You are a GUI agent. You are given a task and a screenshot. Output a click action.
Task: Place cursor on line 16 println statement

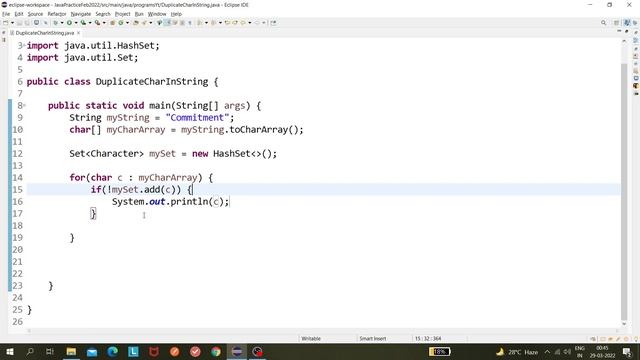point(171,202)
